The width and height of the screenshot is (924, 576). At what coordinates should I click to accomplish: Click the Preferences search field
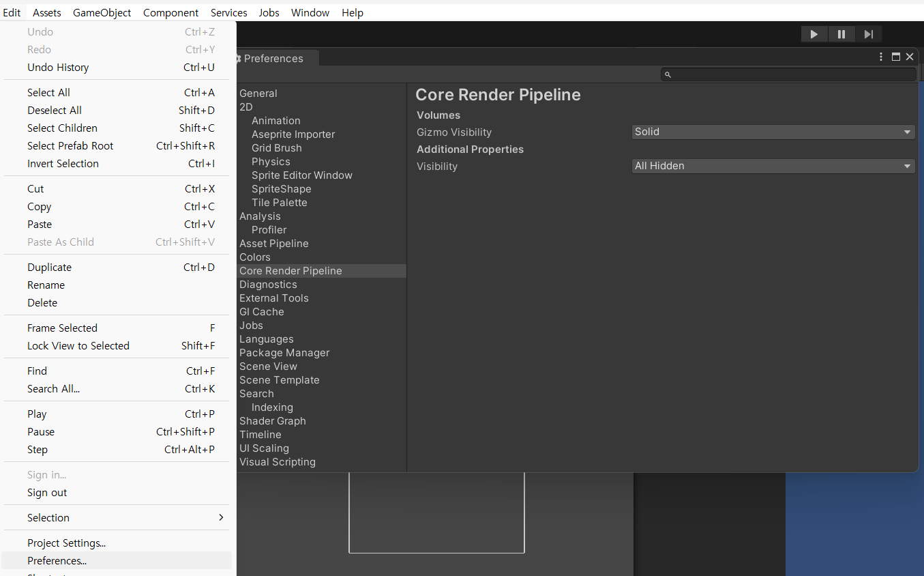coord(788,74)
